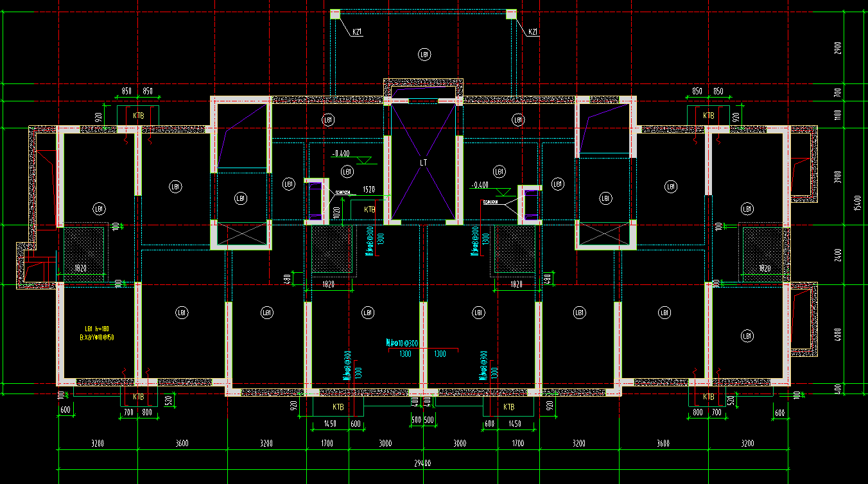Select the 2400 dimension on the right edge

(837, 255)
